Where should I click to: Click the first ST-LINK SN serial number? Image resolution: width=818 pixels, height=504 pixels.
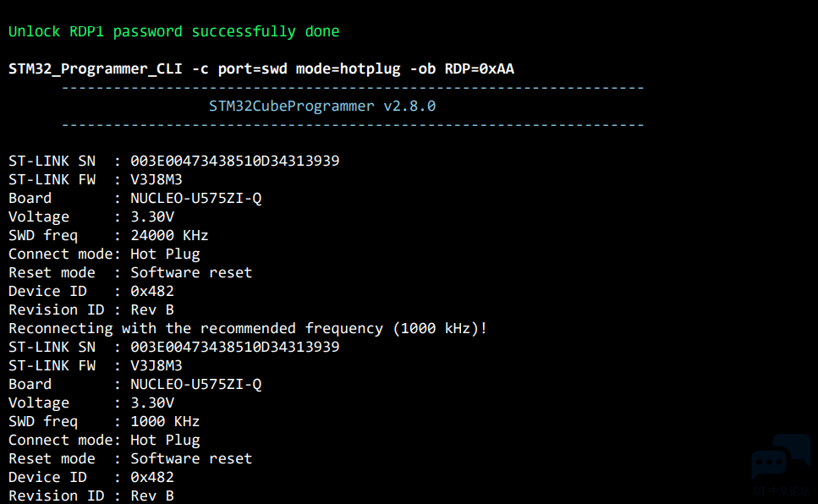tap(235, 161)
